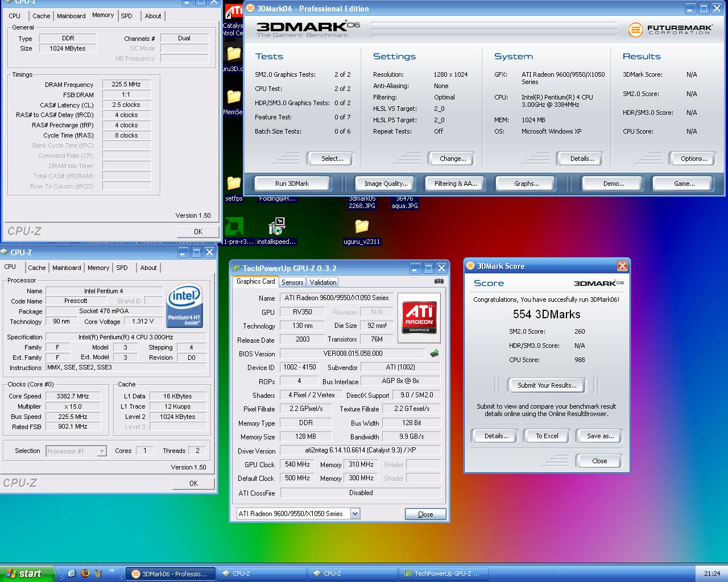Image resolution: width=728 pixels, height=582 pixels.
Task: Click OK in the lower CPU-Z window
Action: 193,483
